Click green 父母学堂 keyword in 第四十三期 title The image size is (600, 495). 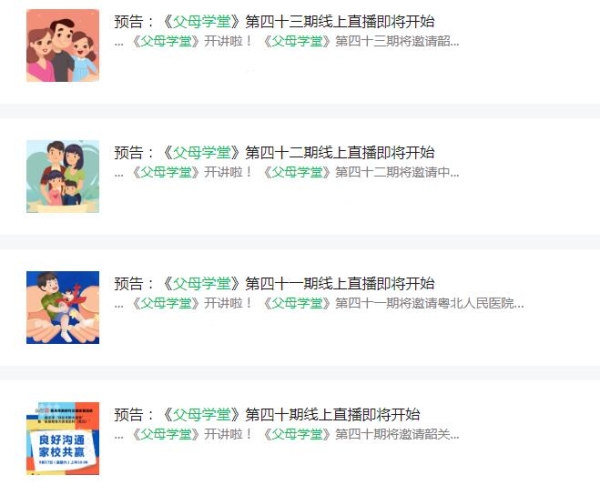tap(202, 21)
